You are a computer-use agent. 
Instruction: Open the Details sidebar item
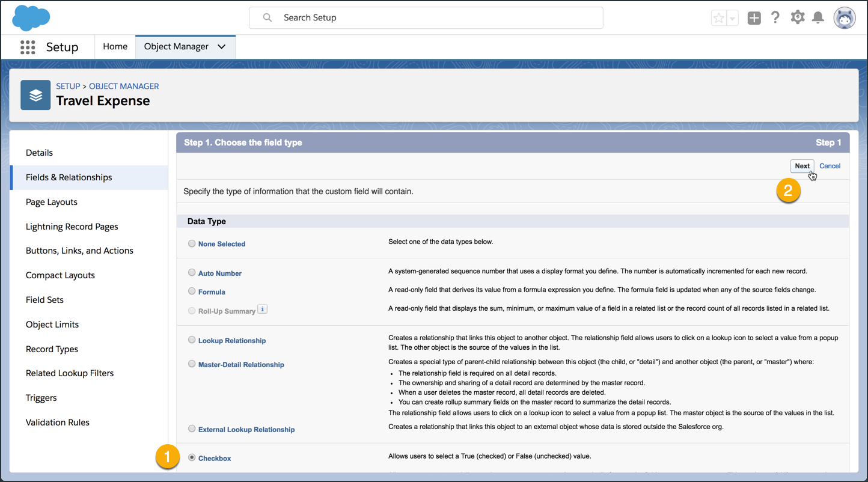(x=89, y=153)
